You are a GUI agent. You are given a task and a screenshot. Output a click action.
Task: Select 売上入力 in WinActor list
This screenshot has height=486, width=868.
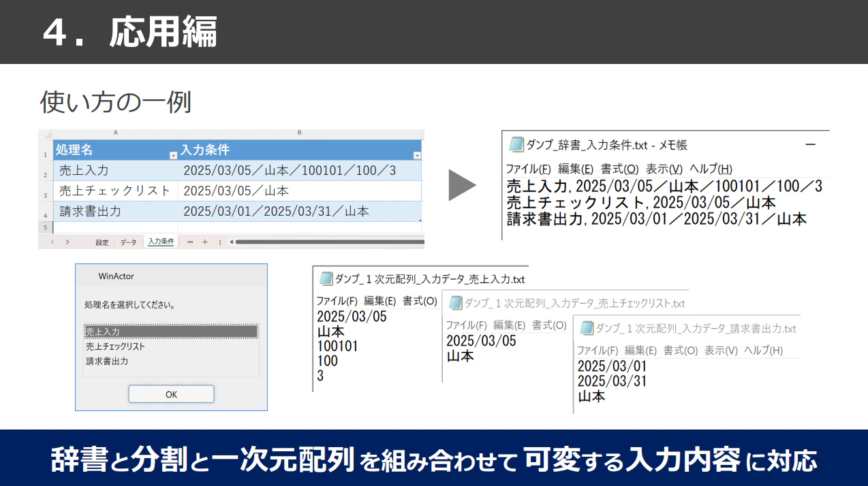coord(170,331)
